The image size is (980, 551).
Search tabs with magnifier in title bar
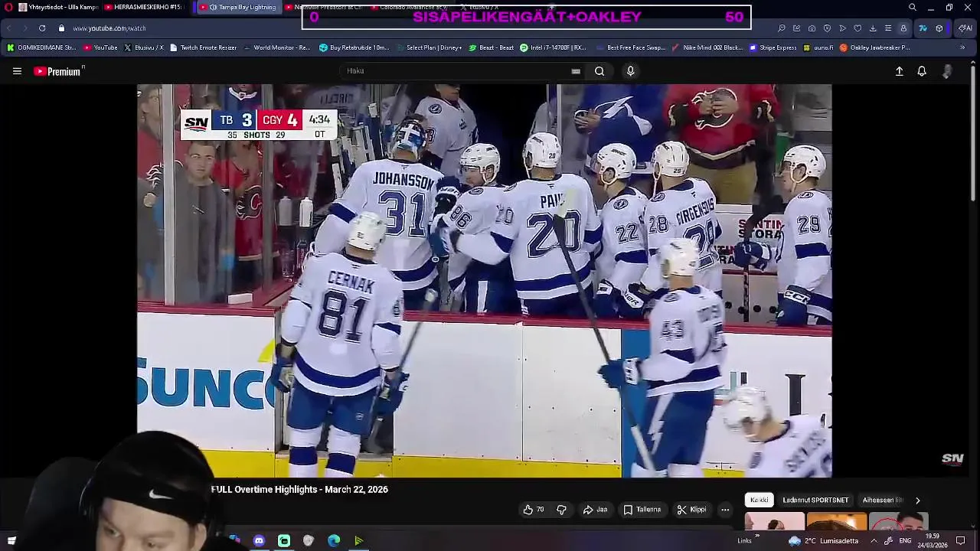pos(913,7)
